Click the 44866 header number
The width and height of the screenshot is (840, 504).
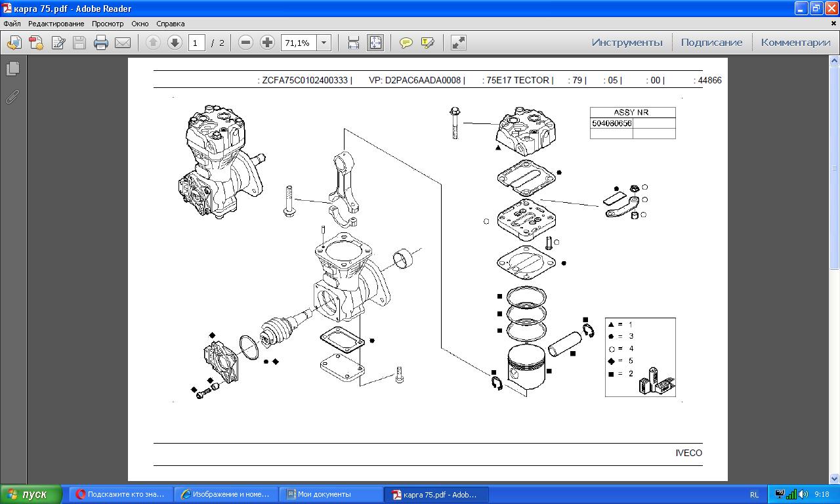(x=710, y=80)
